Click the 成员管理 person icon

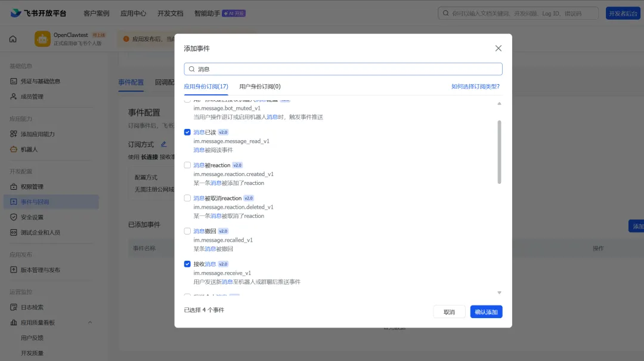point(14,97)
